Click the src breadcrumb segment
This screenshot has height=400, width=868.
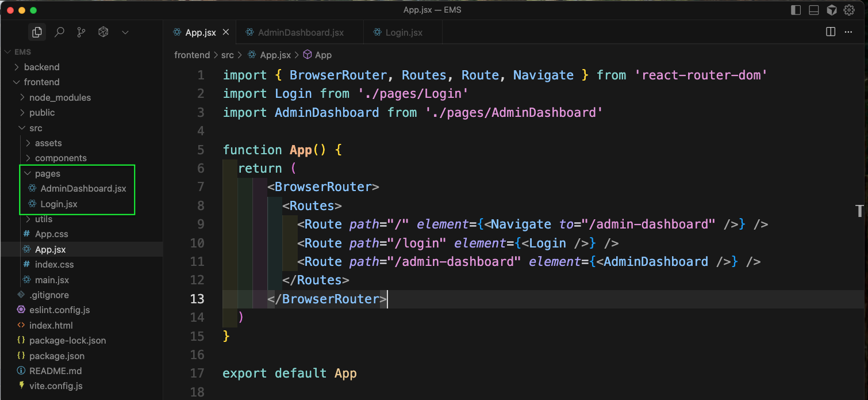228,55
